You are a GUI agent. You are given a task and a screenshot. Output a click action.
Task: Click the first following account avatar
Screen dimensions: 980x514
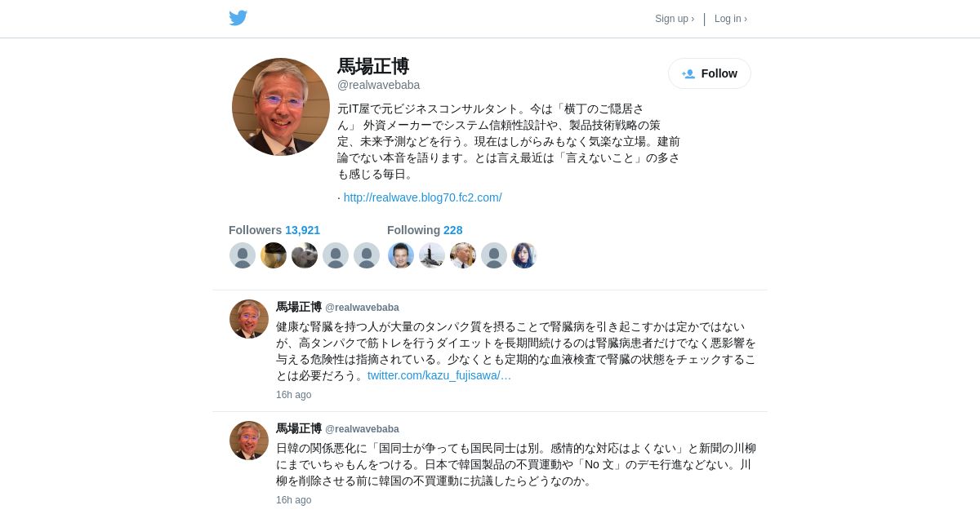click(401, 255)
